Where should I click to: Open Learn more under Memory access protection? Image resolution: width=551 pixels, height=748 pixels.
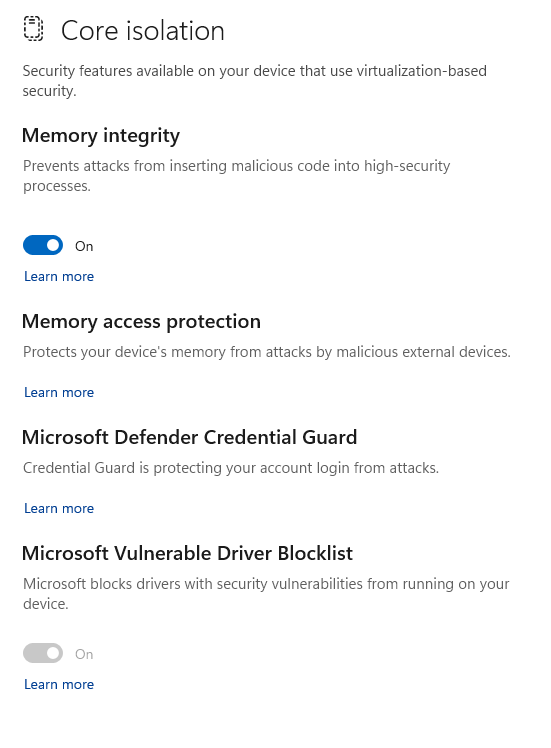(x=59, y=392)
